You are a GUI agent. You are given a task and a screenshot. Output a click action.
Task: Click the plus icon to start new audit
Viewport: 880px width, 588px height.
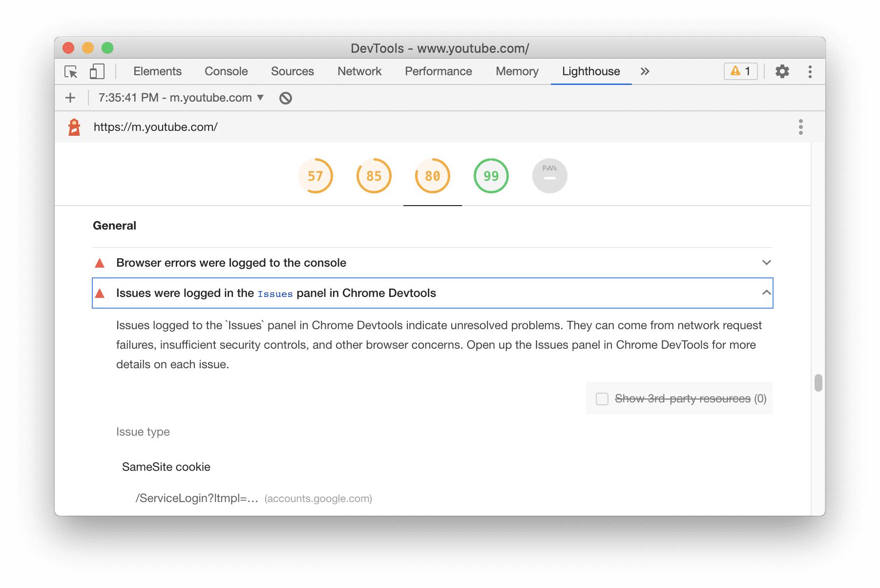[70, 97]
